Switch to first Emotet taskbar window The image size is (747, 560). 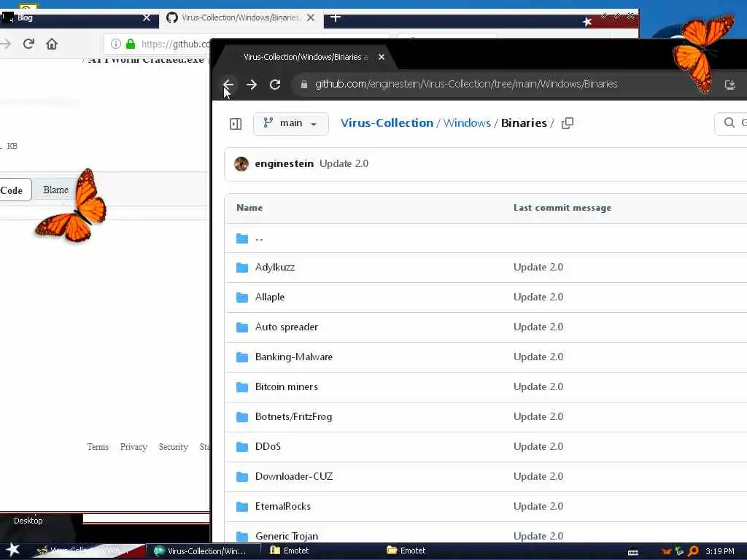click(x=290, y=551)
